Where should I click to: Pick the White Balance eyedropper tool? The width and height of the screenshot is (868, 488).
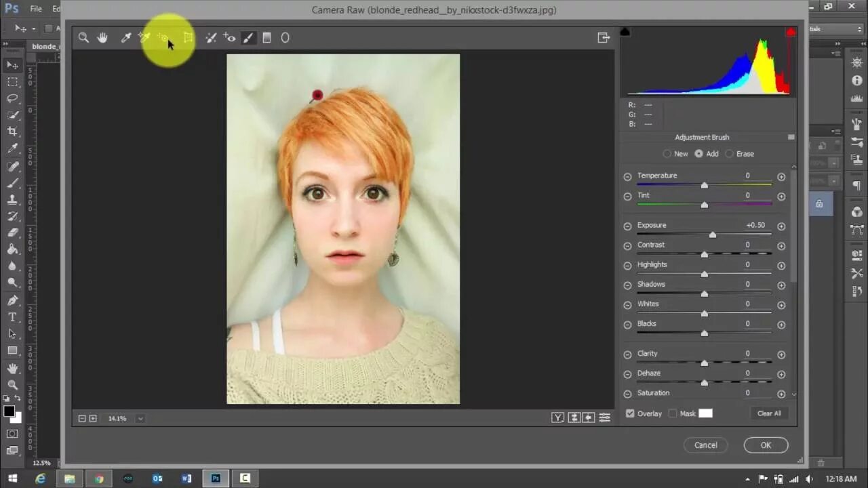click(x=126, y=38)
